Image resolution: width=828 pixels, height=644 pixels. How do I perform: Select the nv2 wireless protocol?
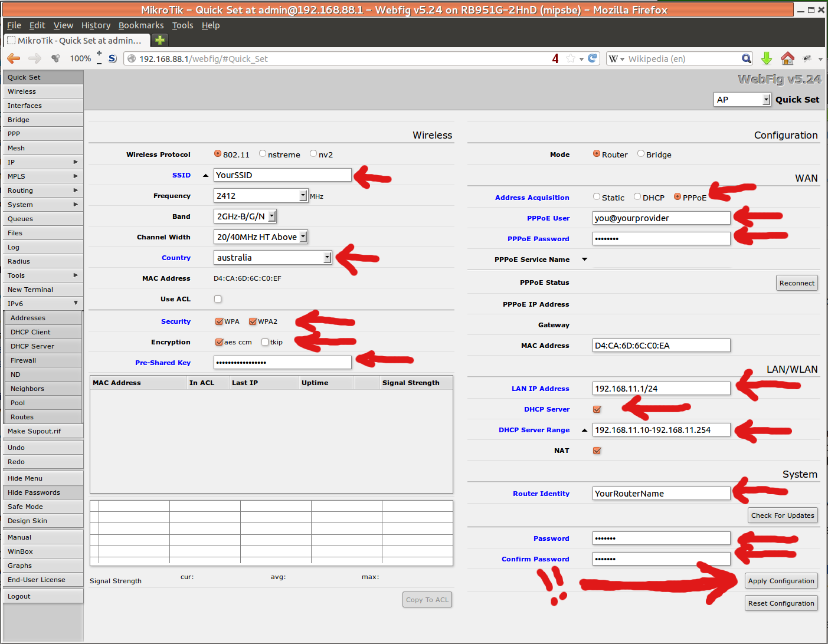pyautogui.click(x=313, y=153)
